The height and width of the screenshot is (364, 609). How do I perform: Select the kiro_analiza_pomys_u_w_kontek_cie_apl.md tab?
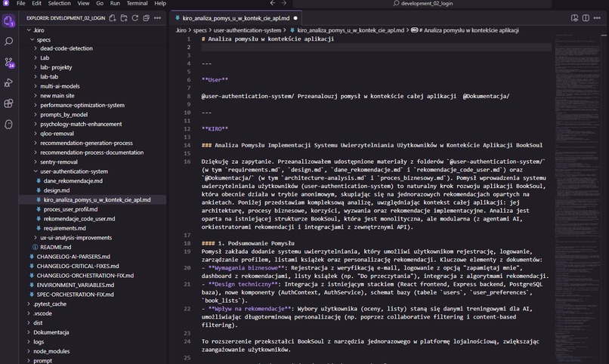tap(236, 18)
